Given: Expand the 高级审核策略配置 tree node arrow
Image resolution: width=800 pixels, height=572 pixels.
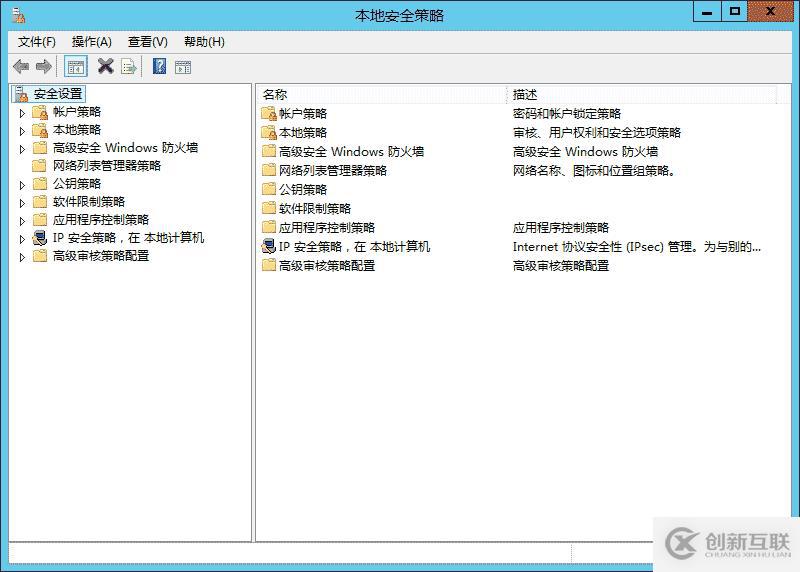Looking at the screenshot, I should 22,257.
